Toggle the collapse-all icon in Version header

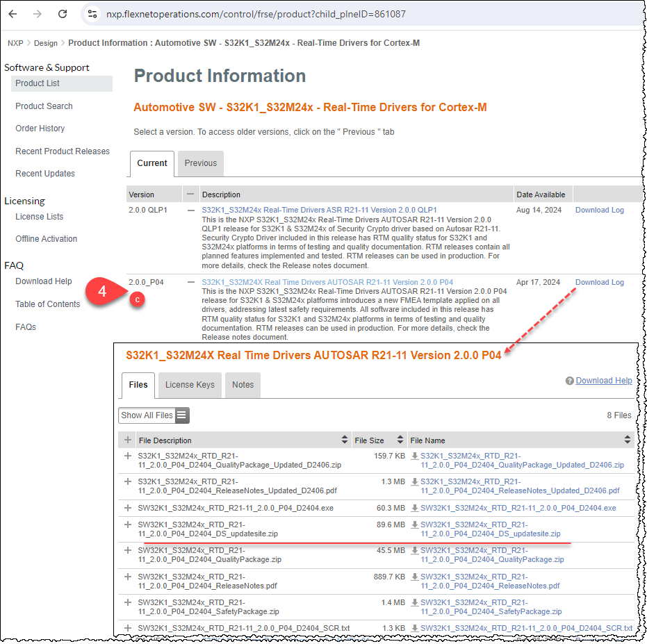190,194
